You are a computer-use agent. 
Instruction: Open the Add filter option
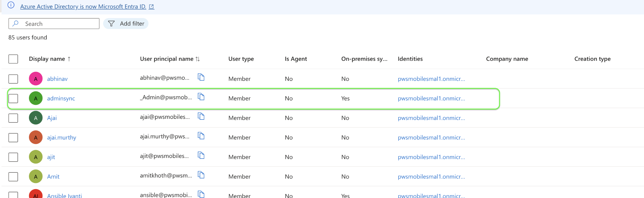pyautogui.click(x=126, y=24)
